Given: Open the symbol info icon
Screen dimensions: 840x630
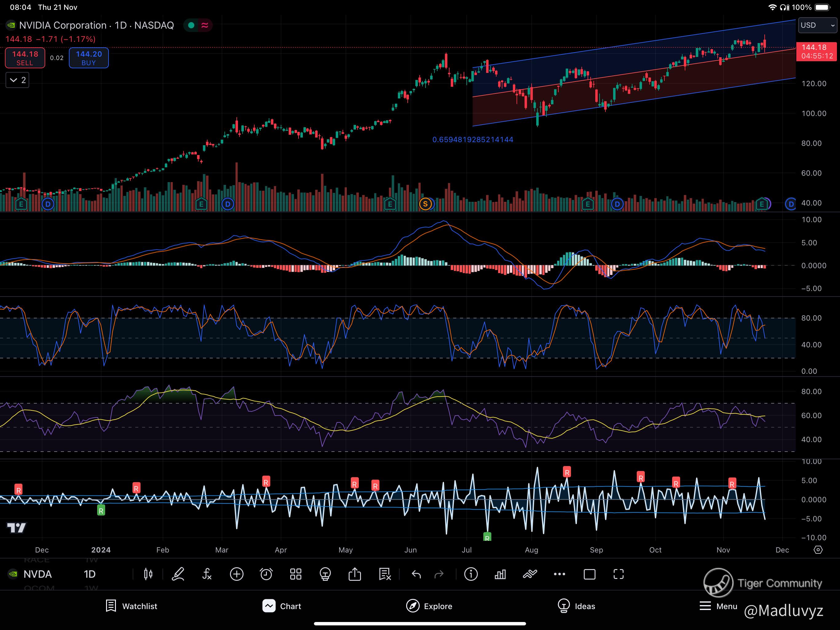Looking at the screenshot, I should 471,574.
